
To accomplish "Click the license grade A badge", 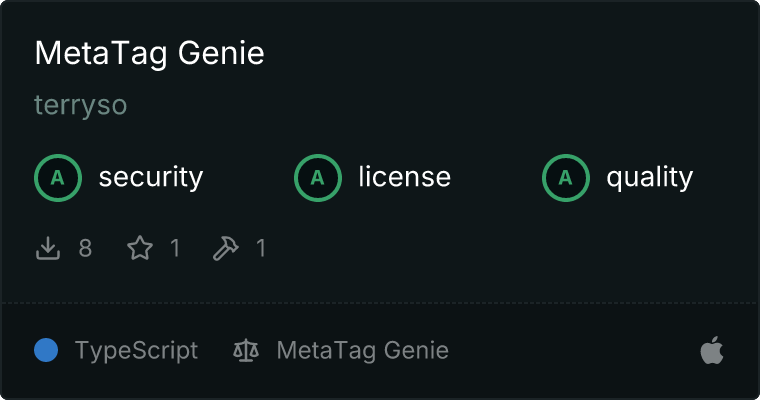I will click(x=318, y=178).
